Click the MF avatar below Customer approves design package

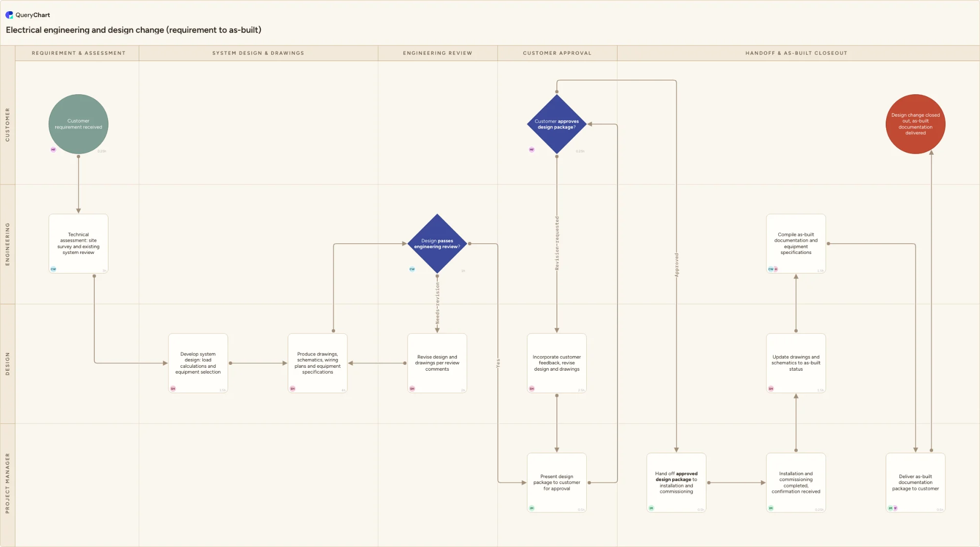click(x=532, y=149)
